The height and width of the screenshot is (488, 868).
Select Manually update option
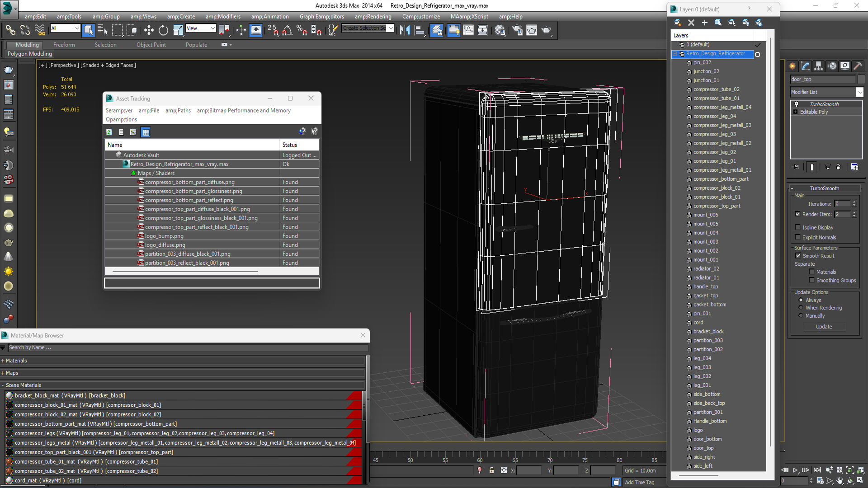click(x=801, y=315)
